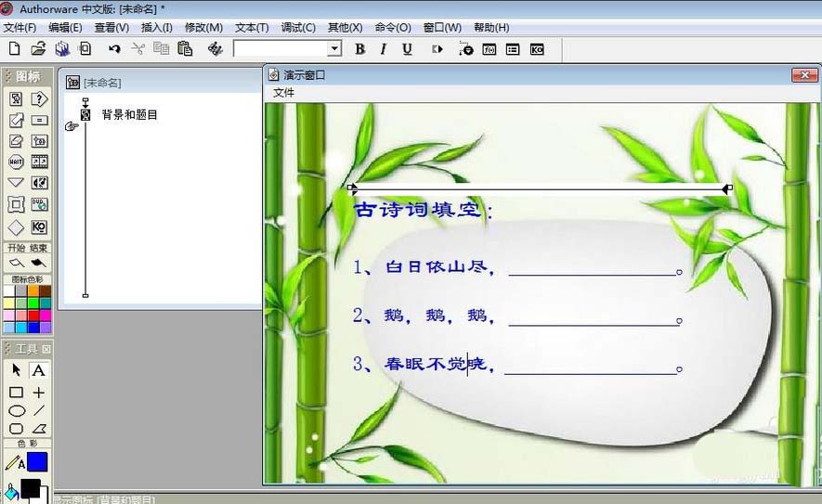The width and height of the screenshot is (822, 504).
Task: Select the Pointer tool in toolbox
Action: click(16, 370)
